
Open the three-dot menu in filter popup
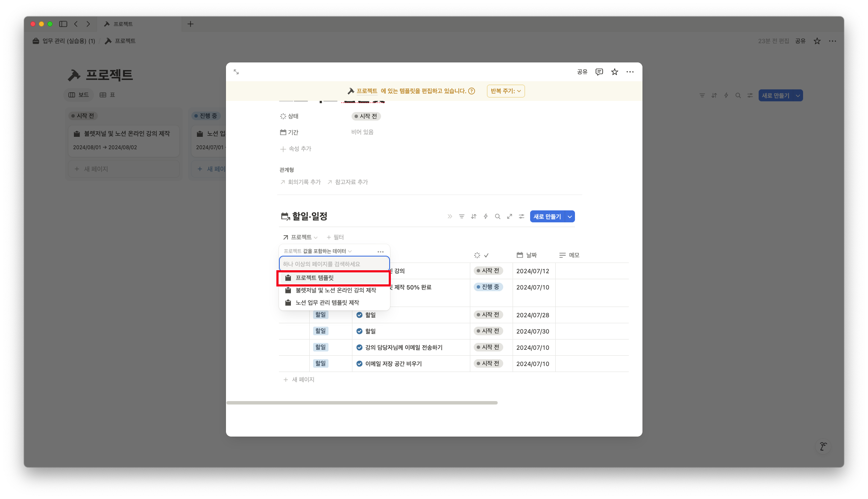click(x=380, y=251)
